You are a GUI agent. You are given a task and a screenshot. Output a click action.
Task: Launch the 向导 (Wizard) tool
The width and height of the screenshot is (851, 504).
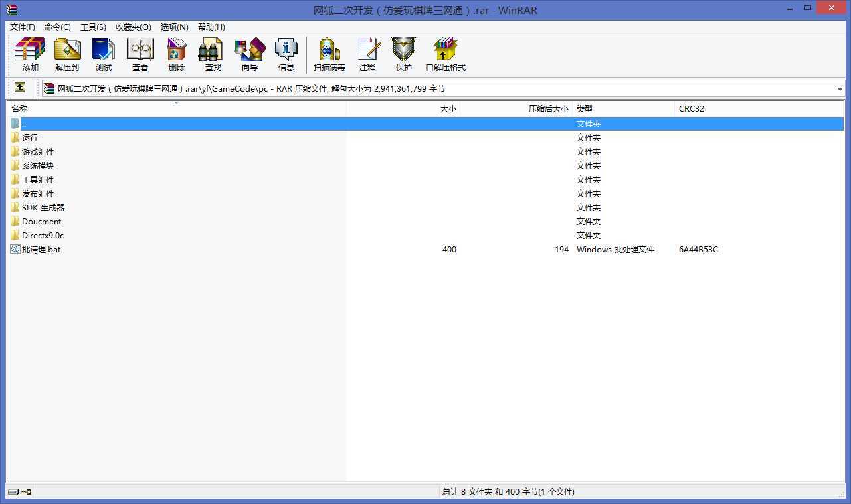(x=250, y=54)
